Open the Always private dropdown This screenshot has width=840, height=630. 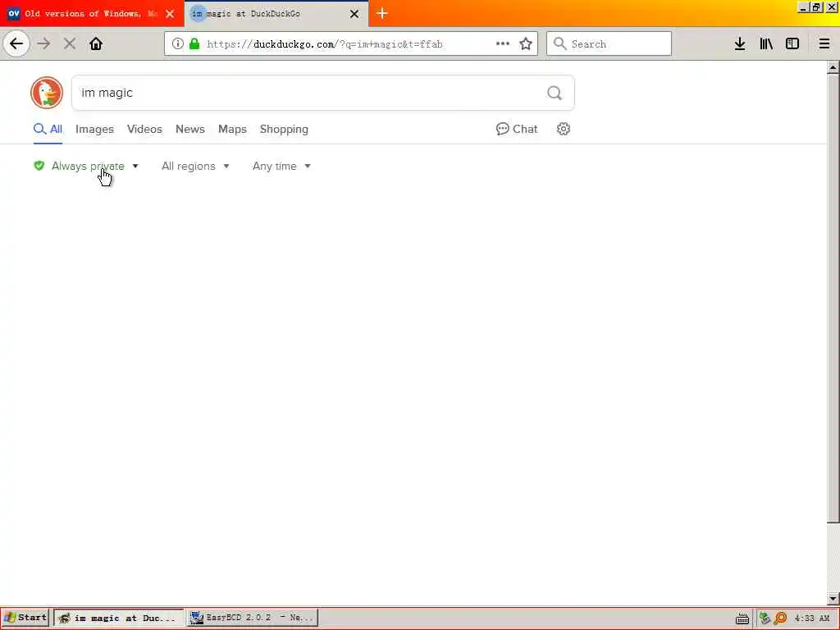[86, 166]
